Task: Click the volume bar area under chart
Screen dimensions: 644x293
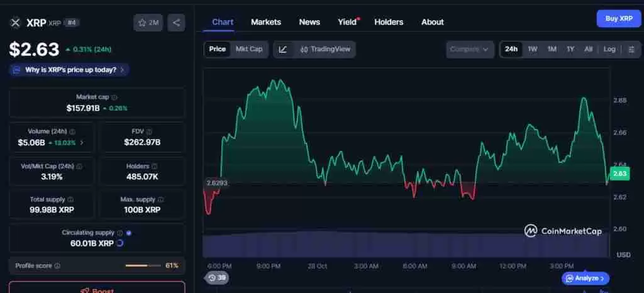Action: [x=406, y=245]
